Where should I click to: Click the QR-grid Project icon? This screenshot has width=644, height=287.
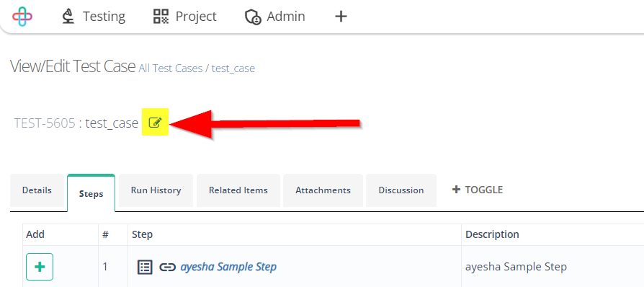tap(161, 17)
